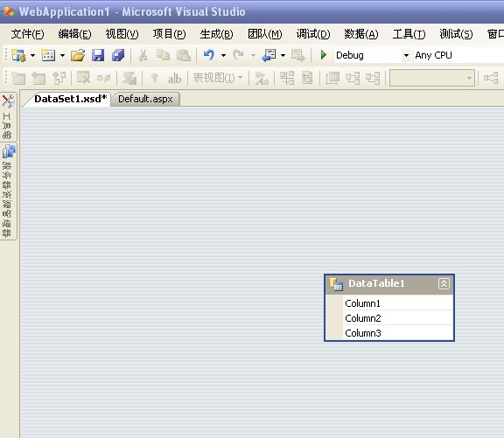Open the 团队(M) menu
Viewport: 504px width, 438px height.
(x=264, y=34)
